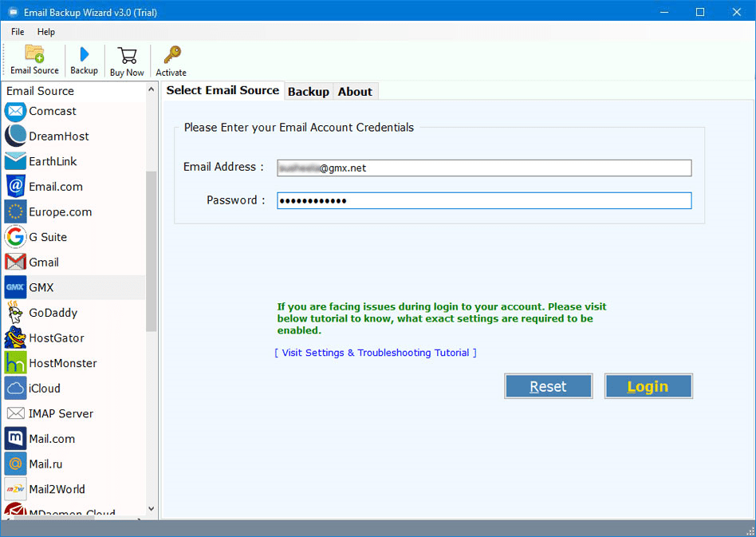Select the IMAP Server envelope icon
The width and height of the screenshot is (756, 537).
pyautogui.click(x=15, y=413)
